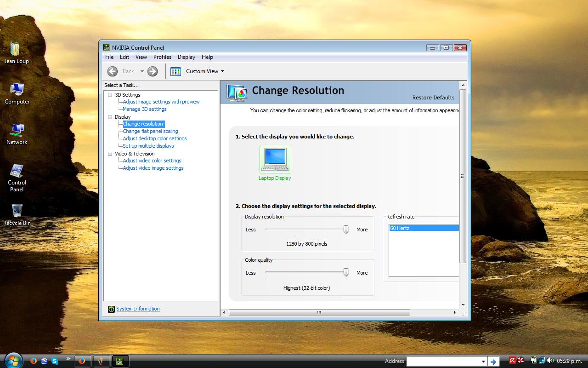The width and height of the screenshot is (588, 368).
Task: Click the red-white tray icon beside Avira
Action: tap(521, 360)
